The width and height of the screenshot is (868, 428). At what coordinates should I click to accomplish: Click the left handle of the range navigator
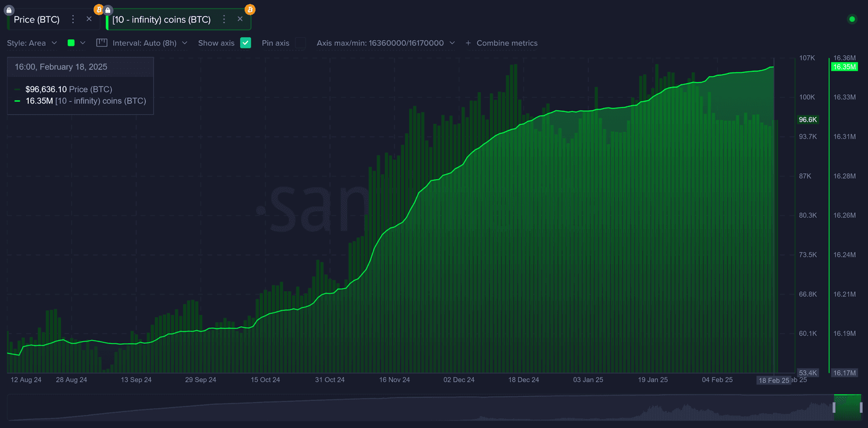[x=834, y=408]
